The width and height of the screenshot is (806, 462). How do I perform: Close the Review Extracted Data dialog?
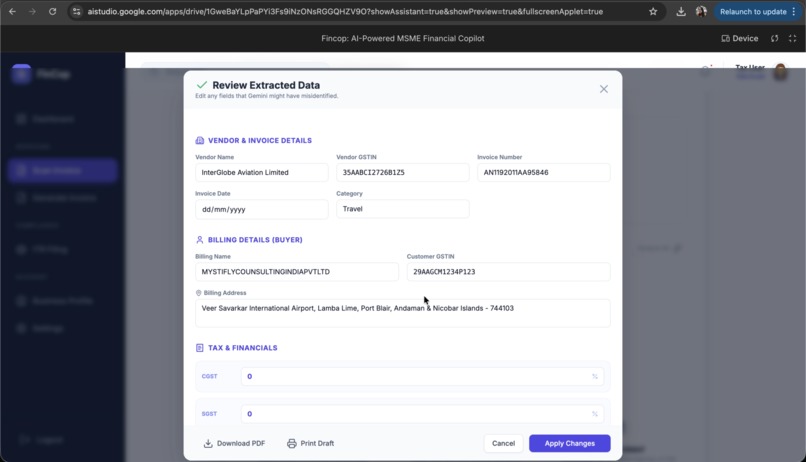coord(604,89)
